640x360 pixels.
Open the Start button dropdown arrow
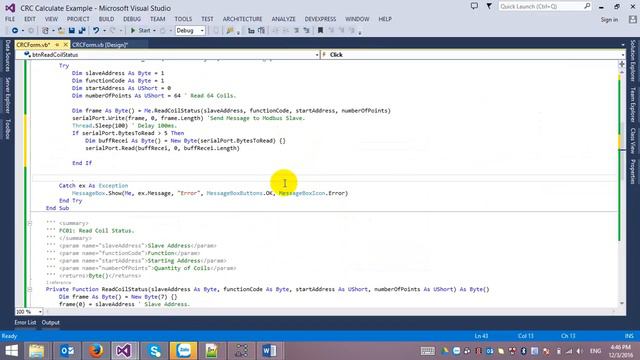coord(154,31)
